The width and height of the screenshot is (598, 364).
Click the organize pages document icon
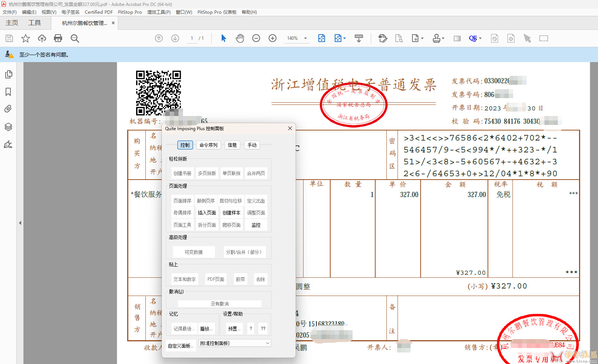[399, 38]
